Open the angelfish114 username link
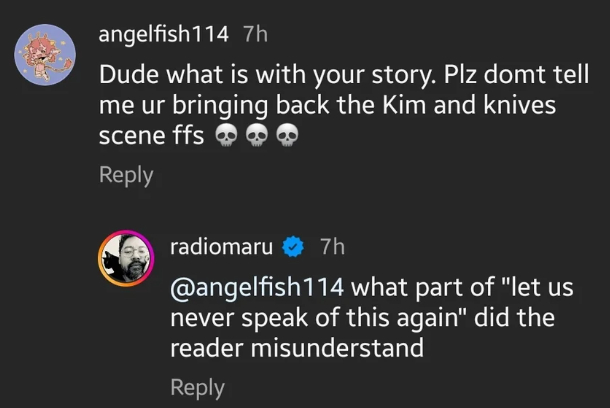610x408 pixels. [x=163, y=33]
